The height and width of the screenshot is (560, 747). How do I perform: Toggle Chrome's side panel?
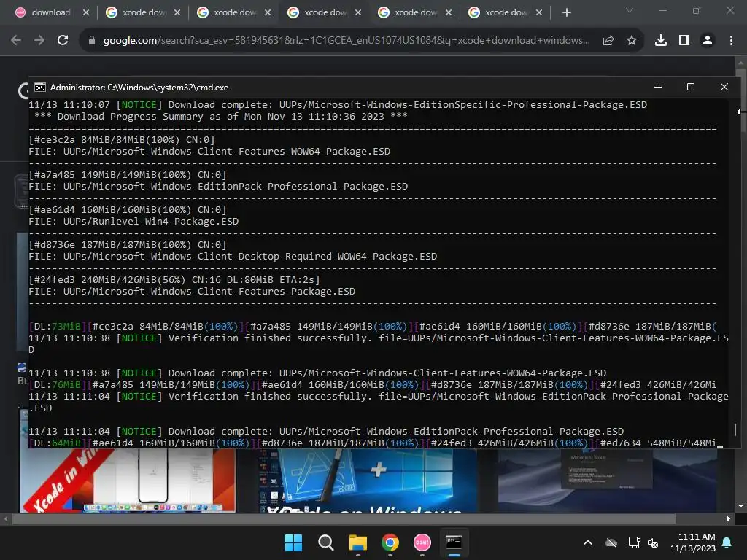[684, 41]
